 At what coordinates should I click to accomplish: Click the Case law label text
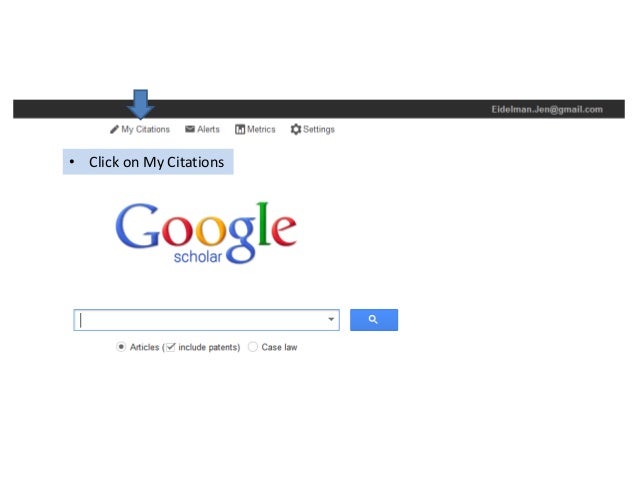coord(279,347)
